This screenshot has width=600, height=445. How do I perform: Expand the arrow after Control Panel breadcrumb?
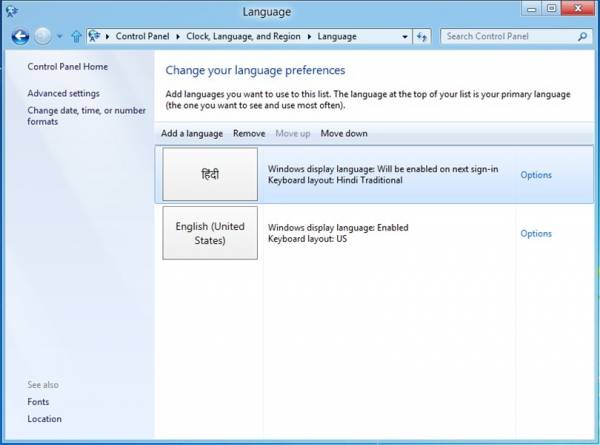[x=178, y=37]
